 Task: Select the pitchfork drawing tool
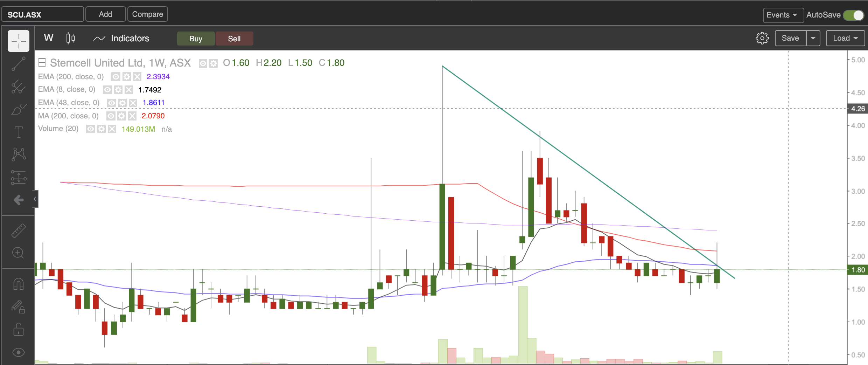(x=19, y=87)
